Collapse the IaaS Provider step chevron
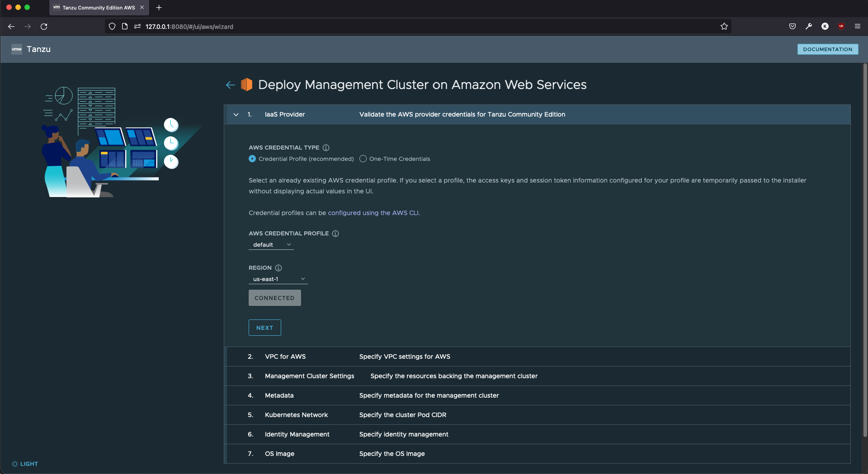Screen dimensions: 868x474 pos(236,115)
